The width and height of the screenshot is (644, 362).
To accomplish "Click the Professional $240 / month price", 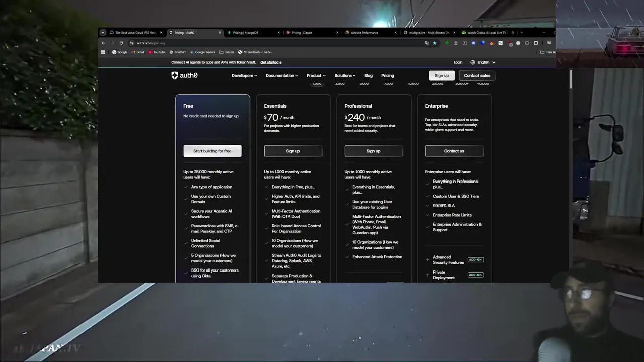I will coord(363,117).
